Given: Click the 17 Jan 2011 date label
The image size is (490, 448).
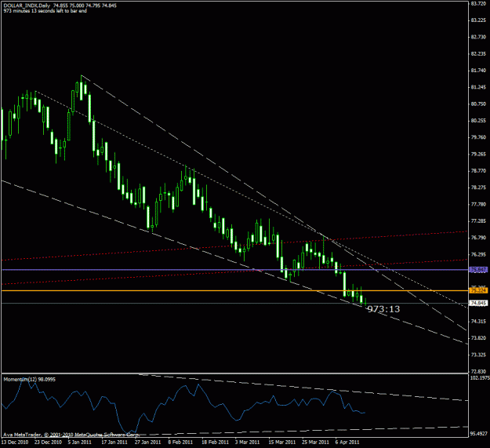Looking at the screenshot, I should (x=114, y=442).
